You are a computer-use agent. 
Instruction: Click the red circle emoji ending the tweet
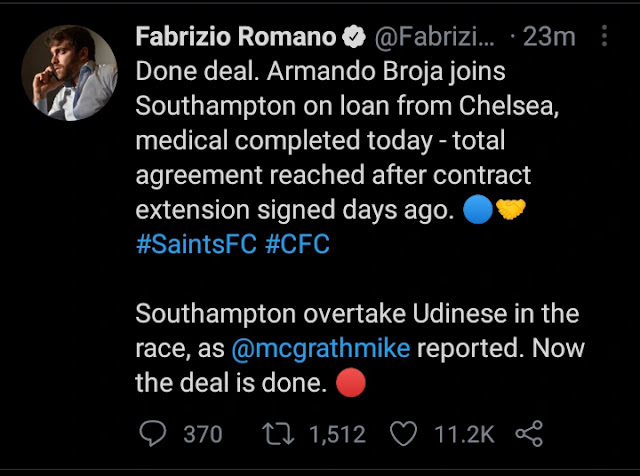point(352,383)
